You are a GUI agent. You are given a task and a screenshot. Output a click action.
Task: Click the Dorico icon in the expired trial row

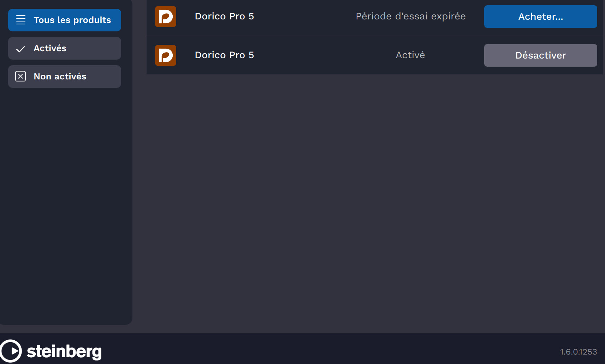point(166,17)
